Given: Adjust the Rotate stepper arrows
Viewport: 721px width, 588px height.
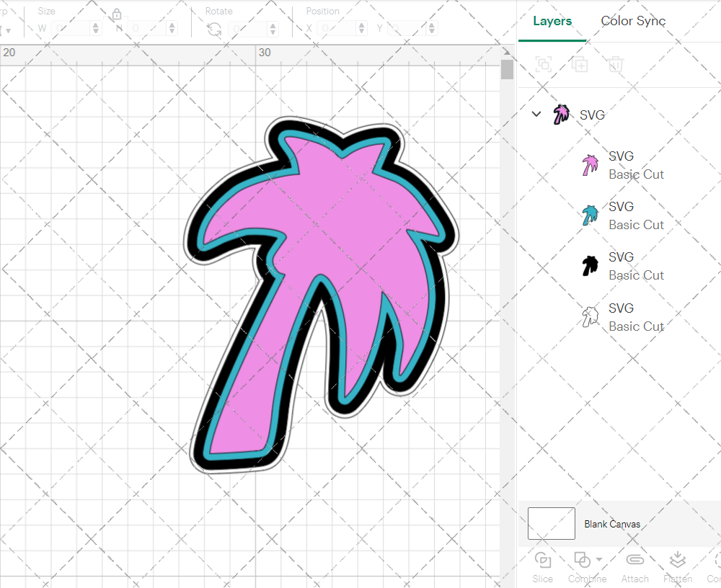Looking at the screenshot, I should 273,29.
